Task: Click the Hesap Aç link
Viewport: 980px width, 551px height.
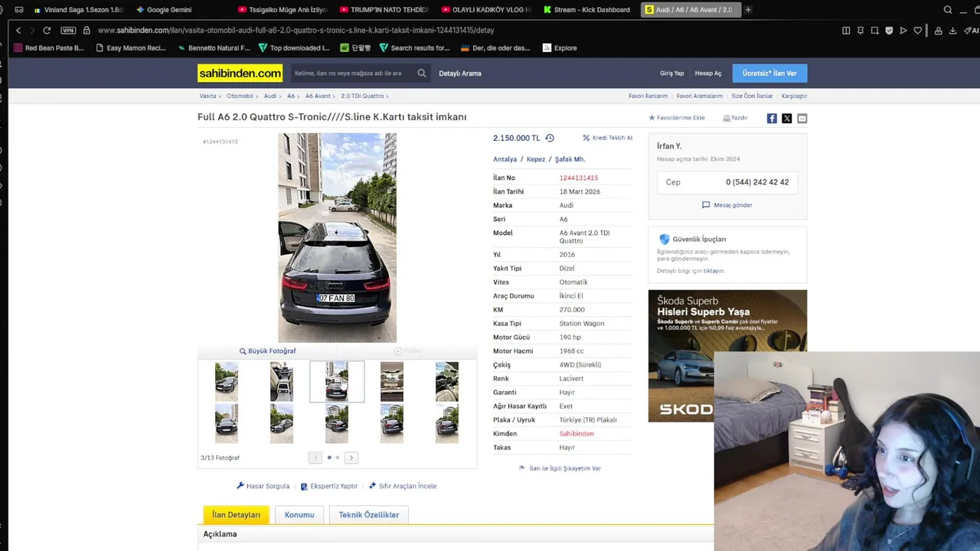Action: coord(708,73)
